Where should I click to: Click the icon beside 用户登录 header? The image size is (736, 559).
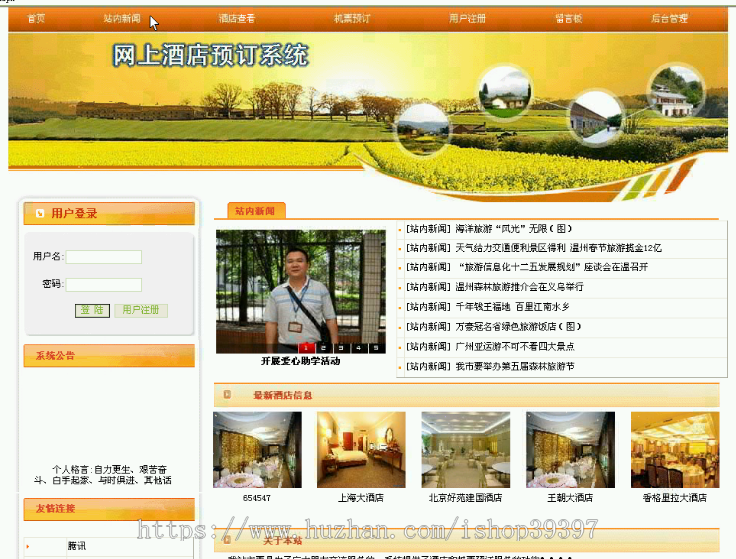(x=40, y=214)
